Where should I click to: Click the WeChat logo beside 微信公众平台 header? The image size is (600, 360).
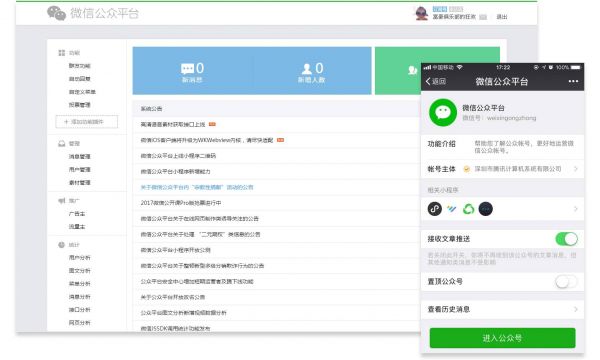click(56, 13)
